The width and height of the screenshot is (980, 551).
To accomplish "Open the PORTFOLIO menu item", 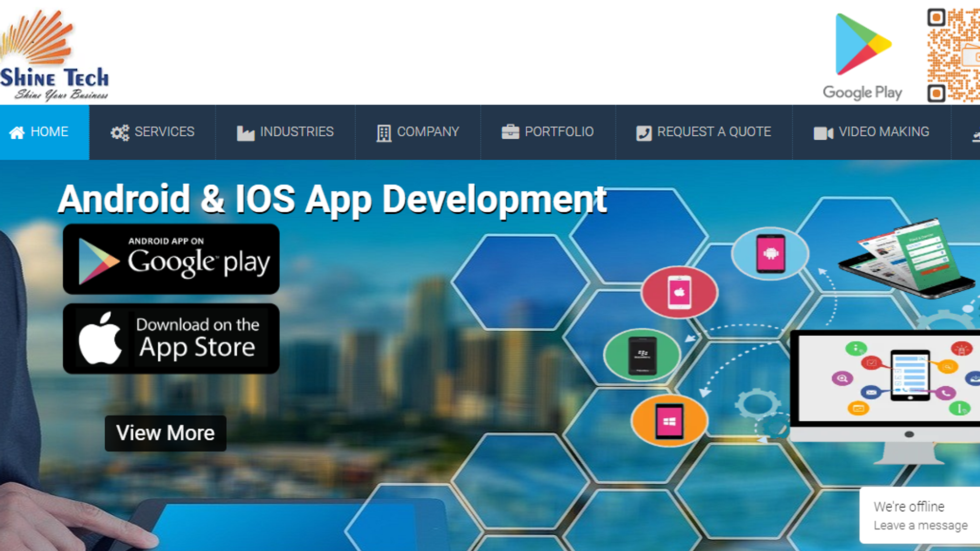I will tap(548, 132).
